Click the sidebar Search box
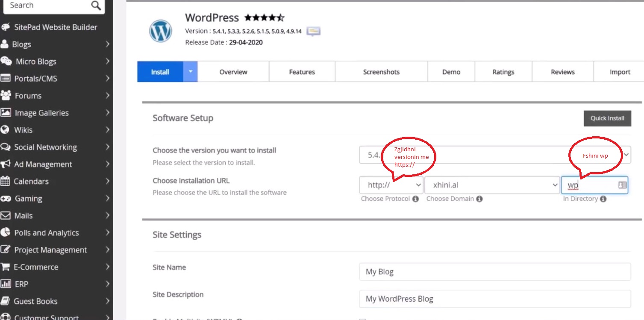Image resolution: width=644 pixels, height=320 pixels. coord(53,6)
